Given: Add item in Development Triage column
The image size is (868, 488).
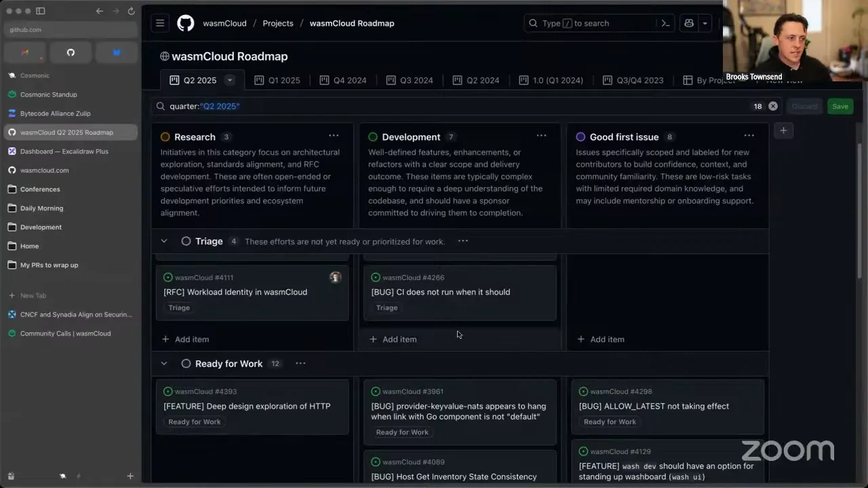Looking at the screenshot, I should pos(393,339).
